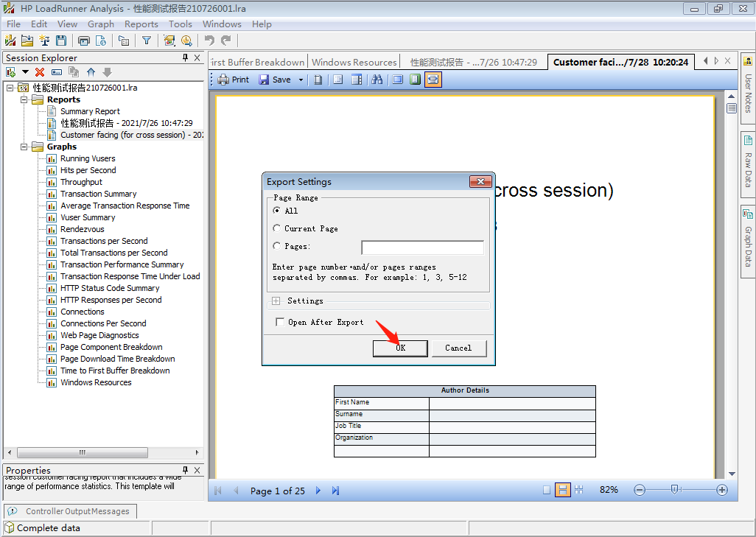Screen dimensions: 756x537
Task: Open the Save dropdown arrow in report toolbar
Action: 301,79
